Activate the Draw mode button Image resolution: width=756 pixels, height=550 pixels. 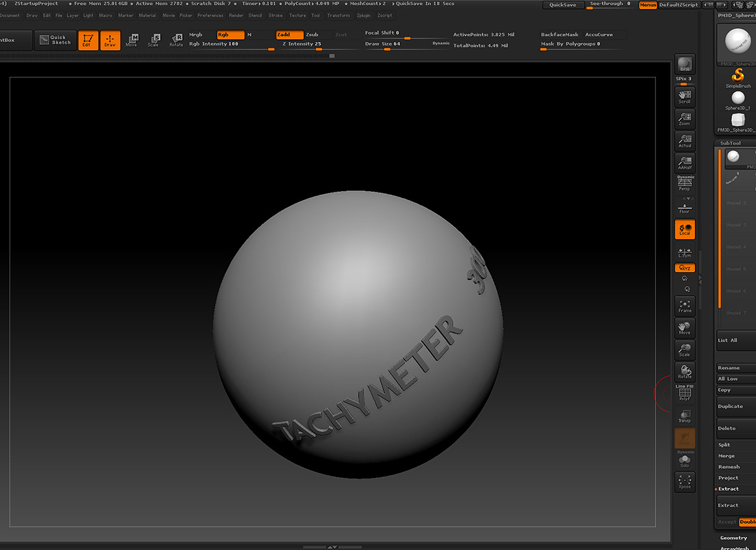[110, 41]
